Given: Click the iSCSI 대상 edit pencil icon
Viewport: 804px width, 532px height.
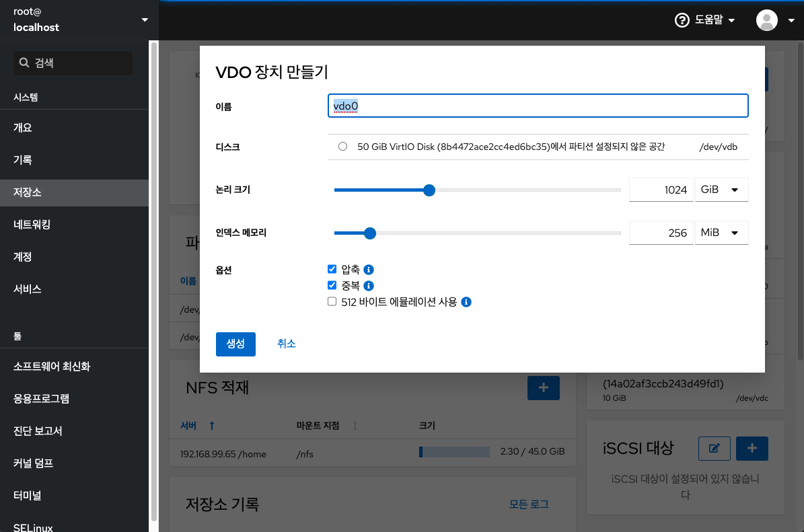Looking at the screenshot, I should tap(714, 449).
